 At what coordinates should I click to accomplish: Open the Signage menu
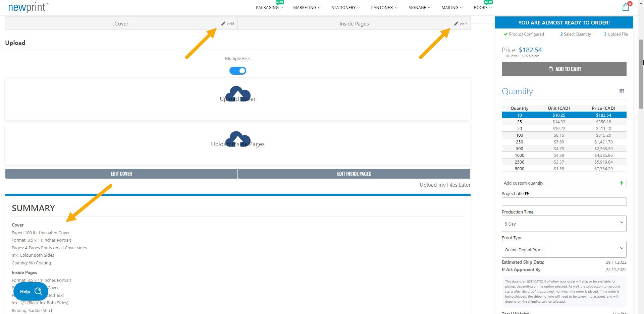419,8
